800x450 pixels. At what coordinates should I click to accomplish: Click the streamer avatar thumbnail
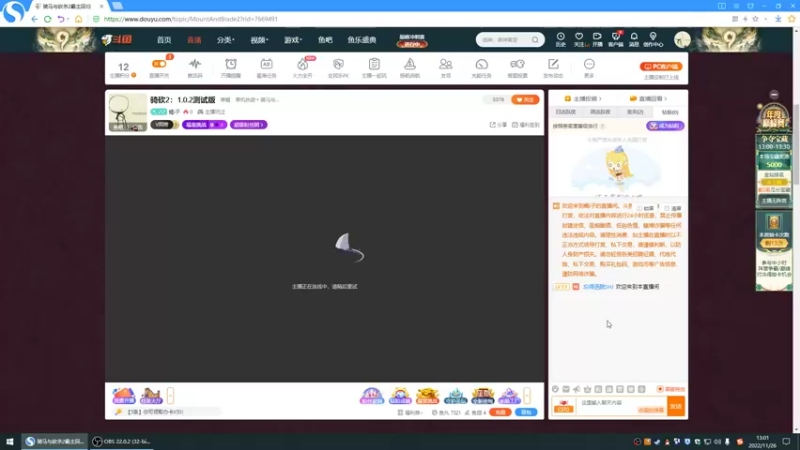128,112
